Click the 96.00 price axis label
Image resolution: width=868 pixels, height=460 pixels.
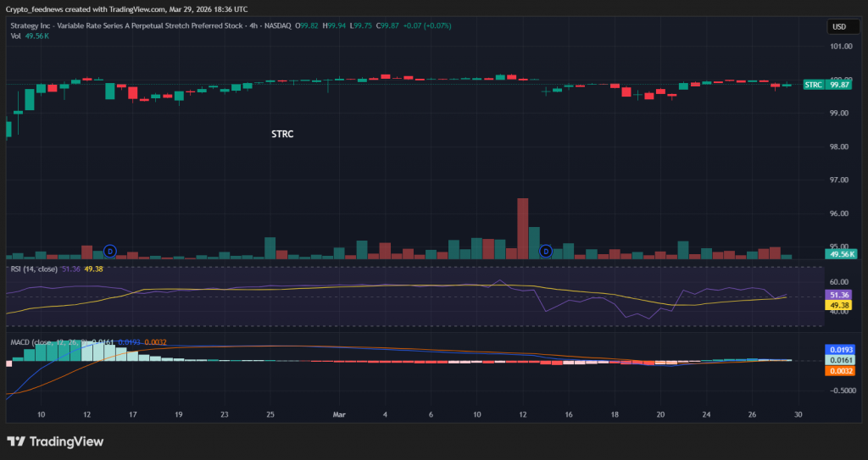click(841, 213)
